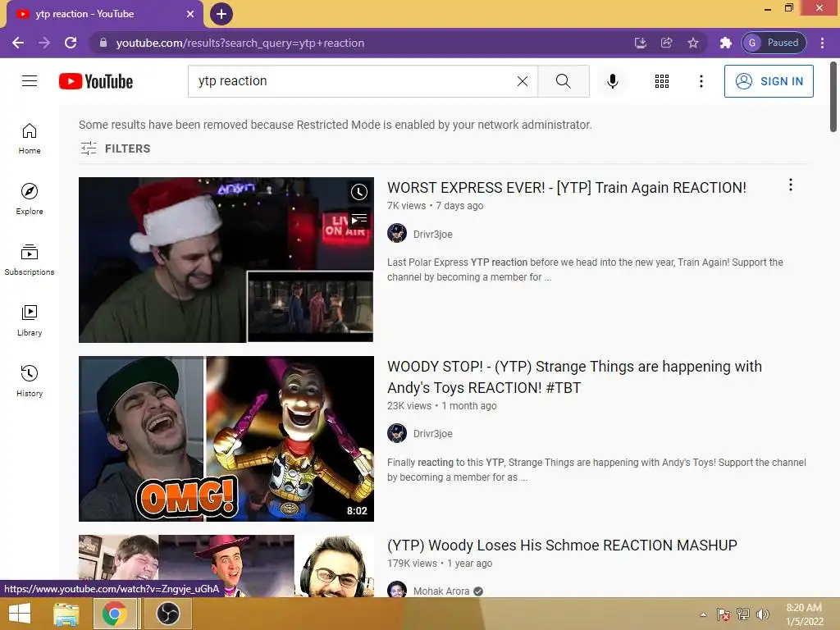The width and height of the screenshot is (840, 630).
Task: Open Library in the sidebar
Action: tap(30, 321)
